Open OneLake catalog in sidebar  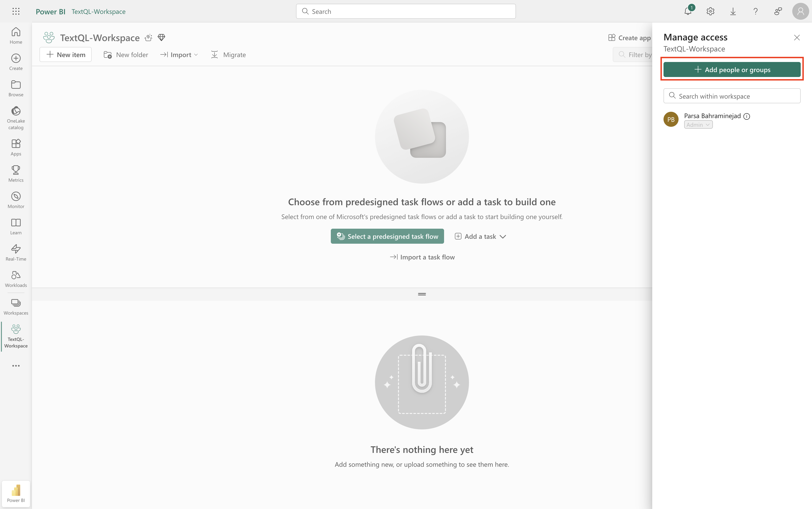click(16, 117)
